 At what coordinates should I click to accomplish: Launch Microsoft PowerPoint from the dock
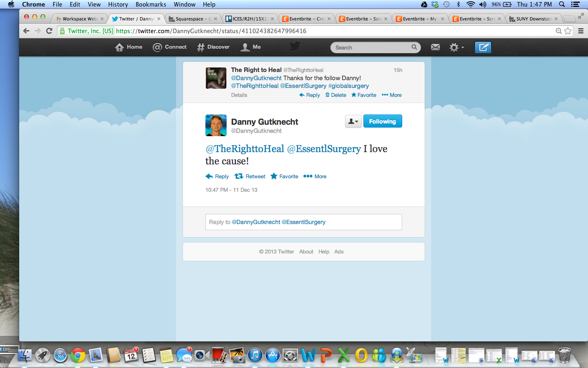coord(326,355)
